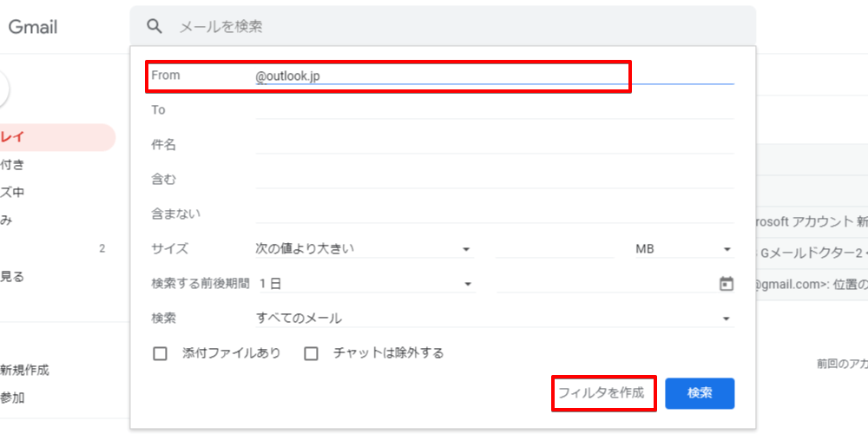Click the From field containing @outlook.jp
868x434 pixels.
click(495, 76)
